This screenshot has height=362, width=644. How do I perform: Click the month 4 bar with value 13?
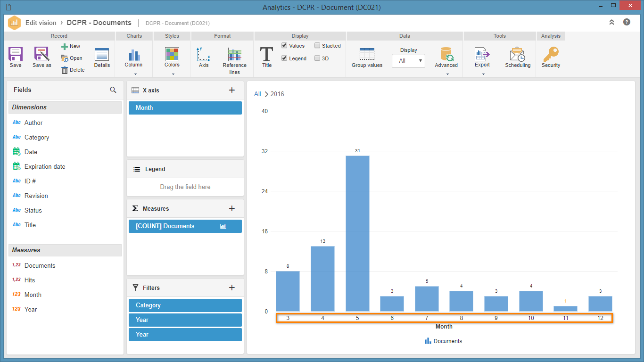coord(322,279)
